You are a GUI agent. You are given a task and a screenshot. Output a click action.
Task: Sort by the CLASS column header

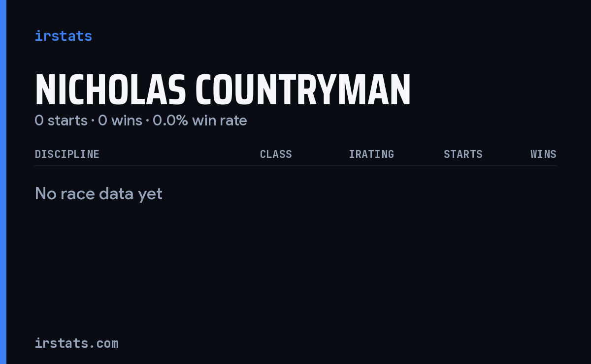tap(276, 154)
